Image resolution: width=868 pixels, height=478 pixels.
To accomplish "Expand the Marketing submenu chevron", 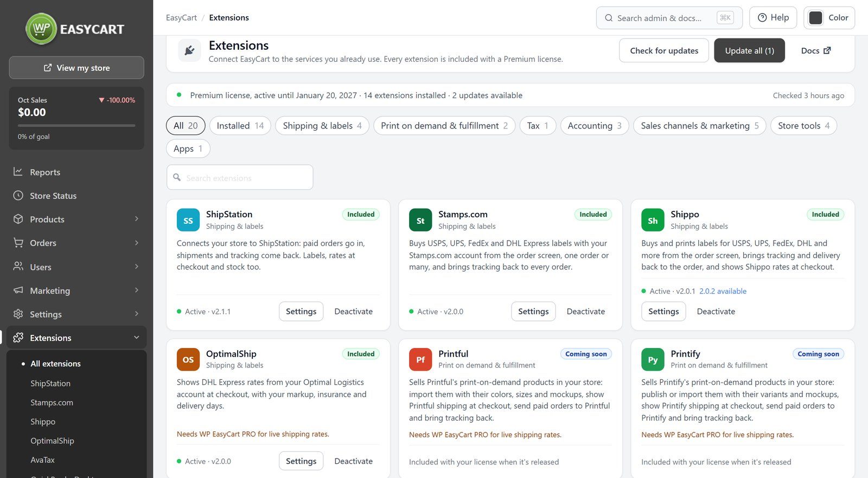I will click(x=137, y=290).
